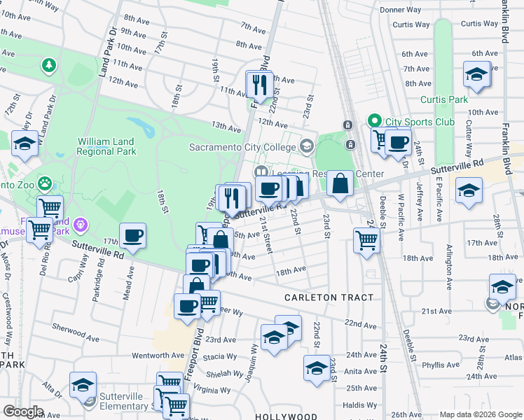The image size is (524, 420).
Task: Select the upper light rail station icon near 12th Ave
Action: coord(347,125)
